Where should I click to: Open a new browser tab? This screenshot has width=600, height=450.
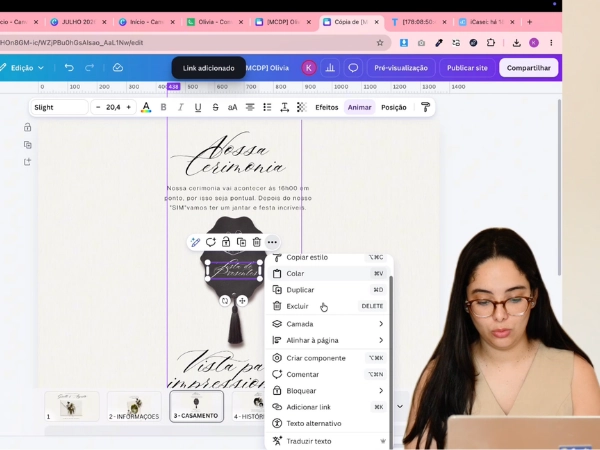coord(530,22)
